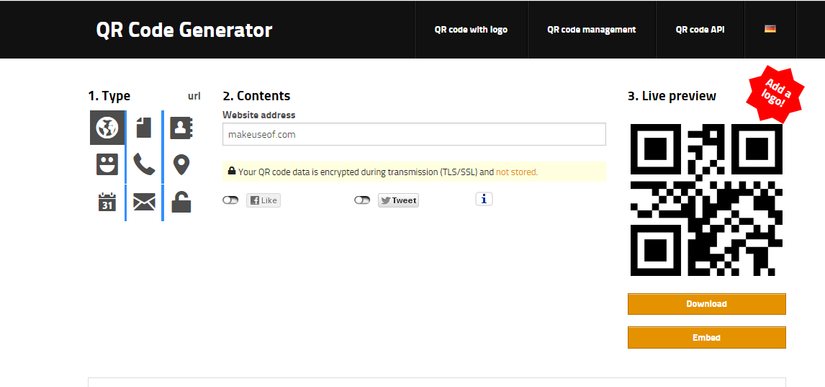Image resolution: width=825 pixels, height=387 pixels.
Task: Click the QR code preview image
Action: click(x=707, y=200)
